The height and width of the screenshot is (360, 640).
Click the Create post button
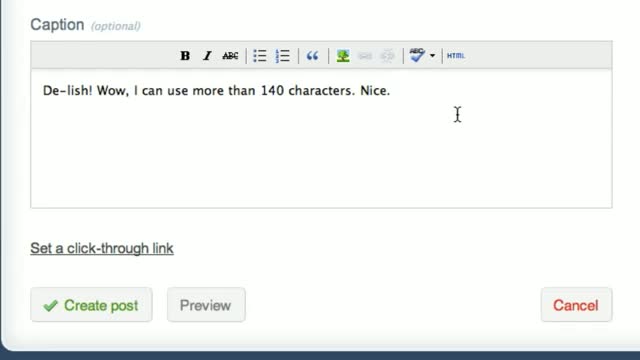click(x=91, y=305)
